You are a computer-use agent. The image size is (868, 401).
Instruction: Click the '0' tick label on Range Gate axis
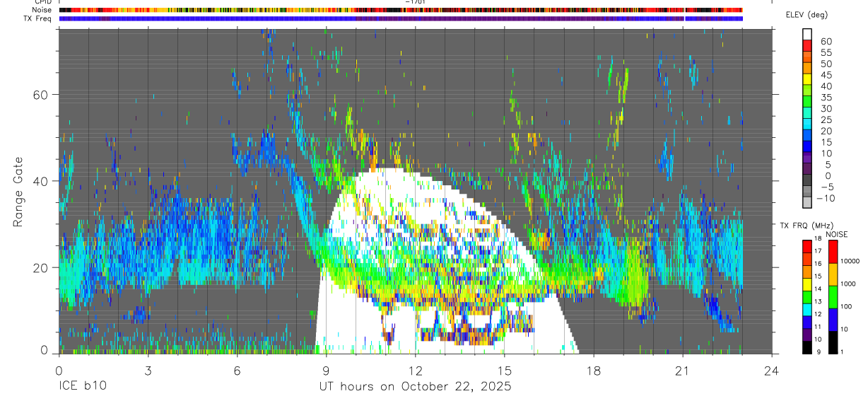coord(44,351)
